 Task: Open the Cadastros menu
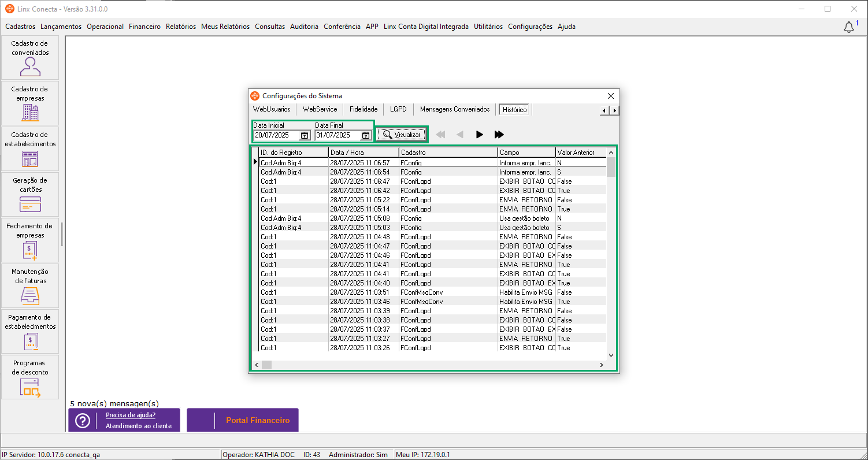click(20, 27)
